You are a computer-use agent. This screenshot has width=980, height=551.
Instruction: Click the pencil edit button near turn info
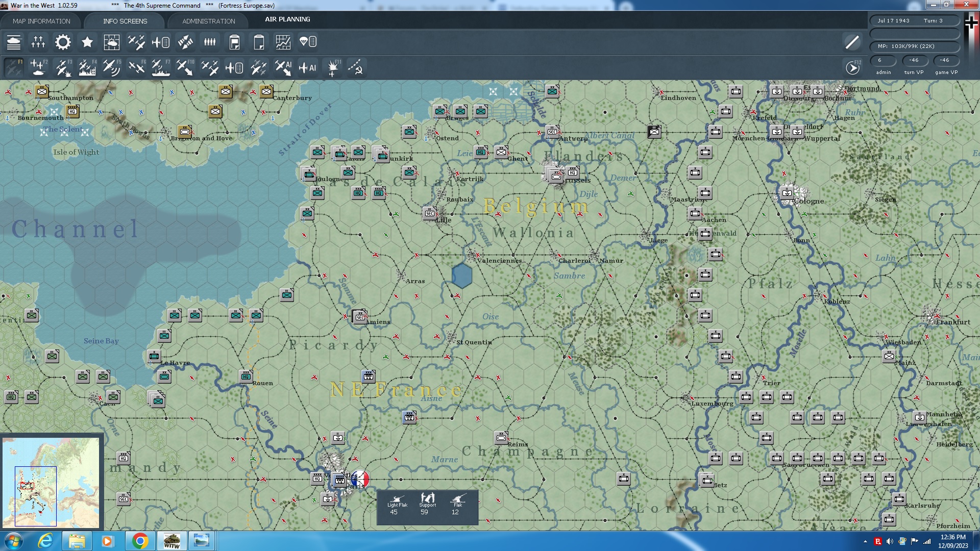[851, 42]
